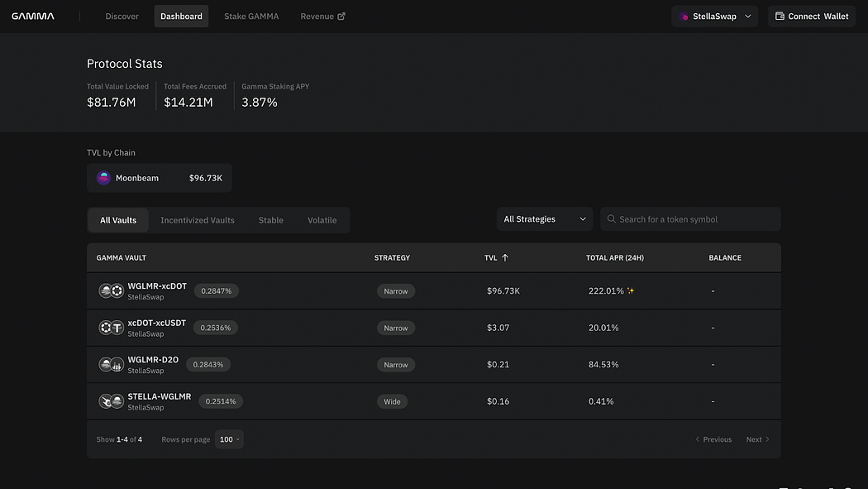Switch to the Stable vaults tab

tap(270, 220)
